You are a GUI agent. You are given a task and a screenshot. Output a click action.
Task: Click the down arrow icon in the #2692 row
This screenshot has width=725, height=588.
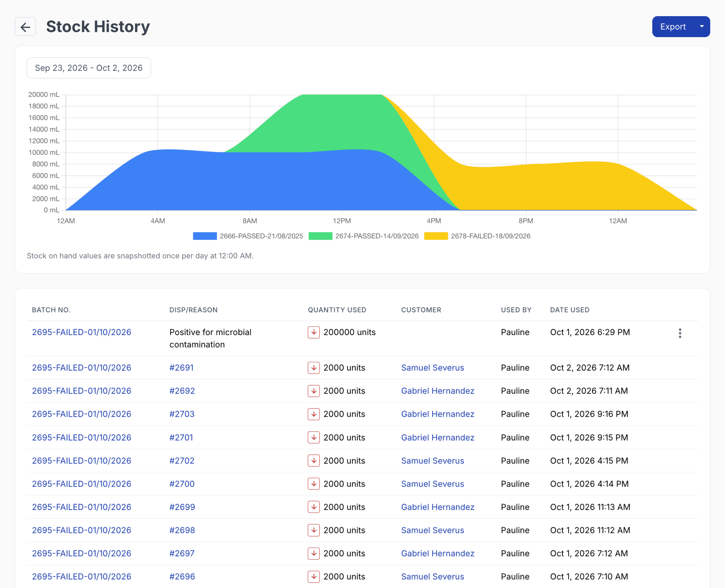[x=314, y=391]
